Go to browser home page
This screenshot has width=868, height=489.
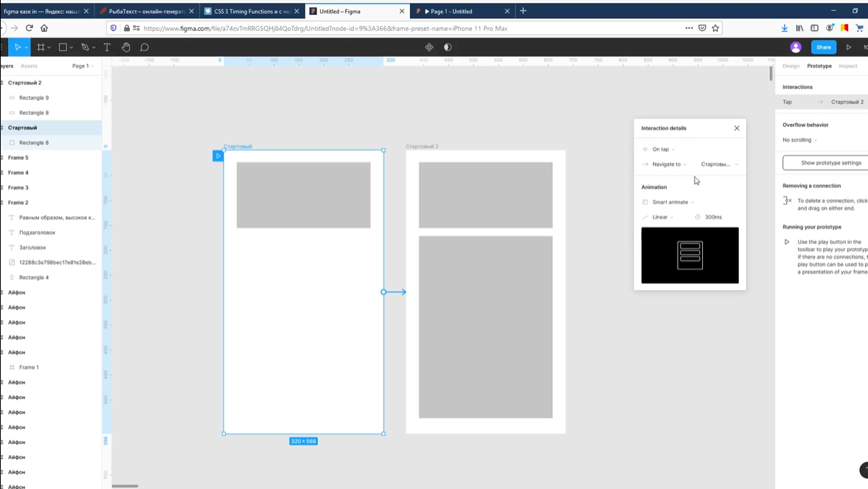coord(44,28)
